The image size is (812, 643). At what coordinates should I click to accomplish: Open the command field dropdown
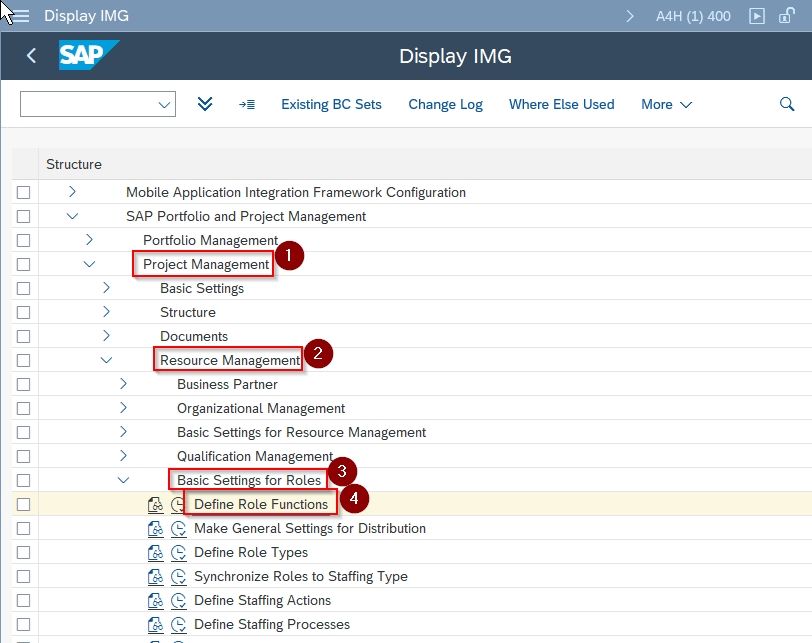[x=164, y=105]
